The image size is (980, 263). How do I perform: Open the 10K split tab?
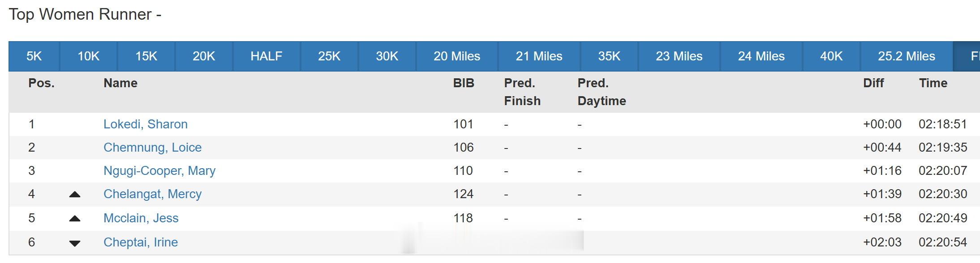pos(89,56)
